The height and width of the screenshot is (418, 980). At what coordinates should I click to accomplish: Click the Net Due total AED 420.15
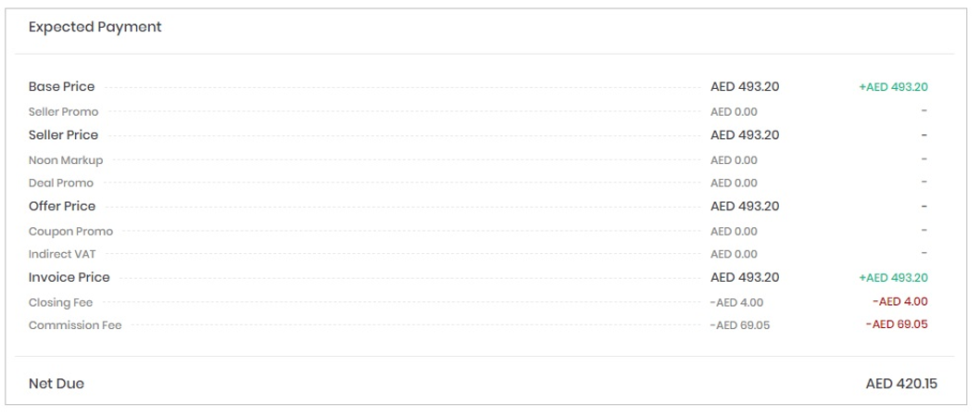click(x=901, y=384)
